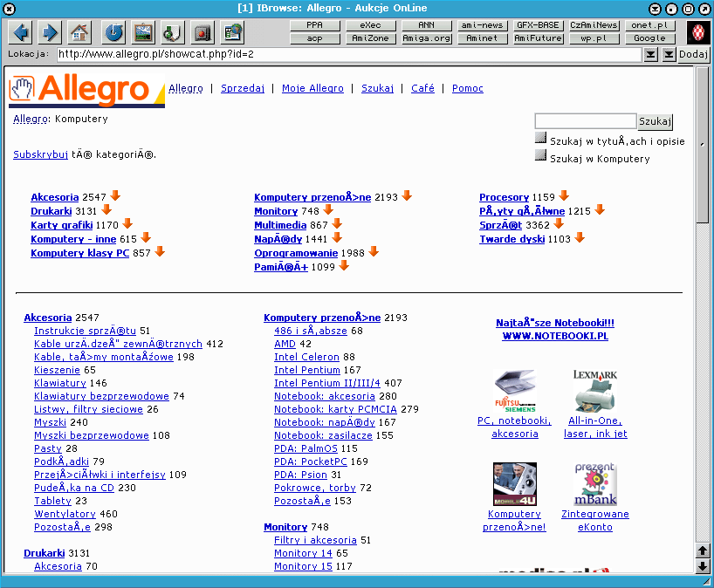The height and width of the screenshot is (588, 714).
Task: Click the Dodaj button beside the location bar
Action: pyautogui.click(x=694, y=55)
